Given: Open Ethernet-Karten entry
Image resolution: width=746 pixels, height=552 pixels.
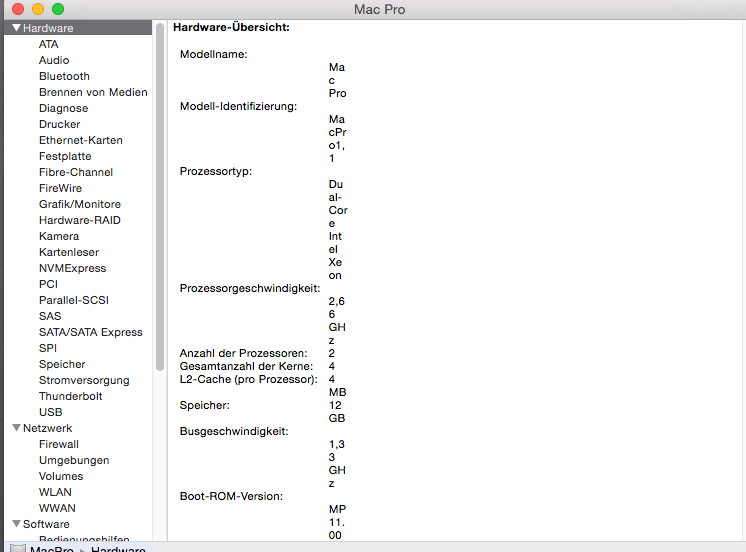Looking at the screenshot, I should (81, 140).
